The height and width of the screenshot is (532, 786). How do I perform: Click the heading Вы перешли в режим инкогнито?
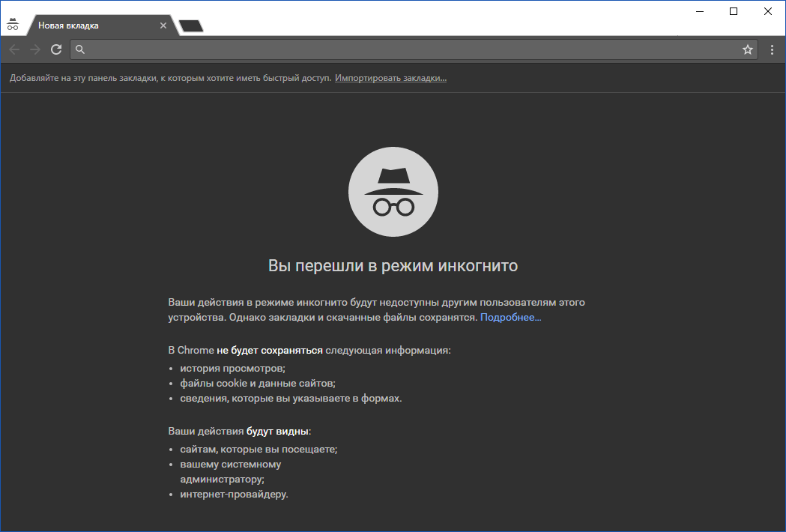393,265
